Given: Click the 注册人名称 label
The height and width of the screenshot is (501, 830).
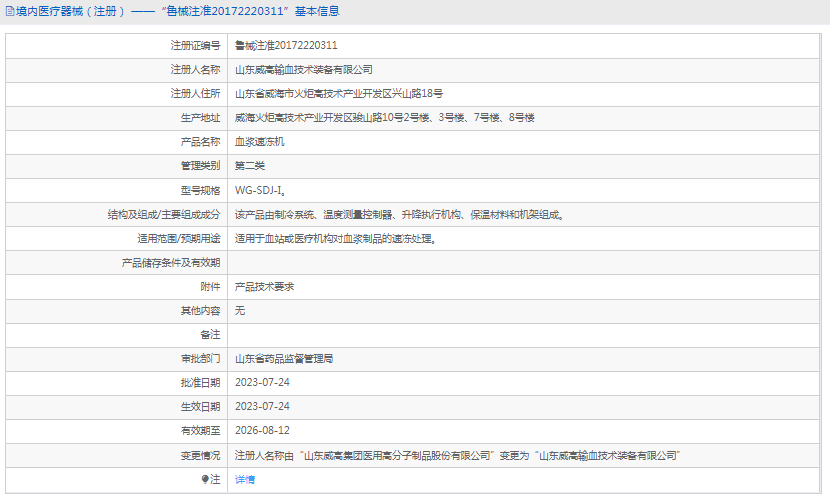Looking at the screenshot, I should pos(195,70).
